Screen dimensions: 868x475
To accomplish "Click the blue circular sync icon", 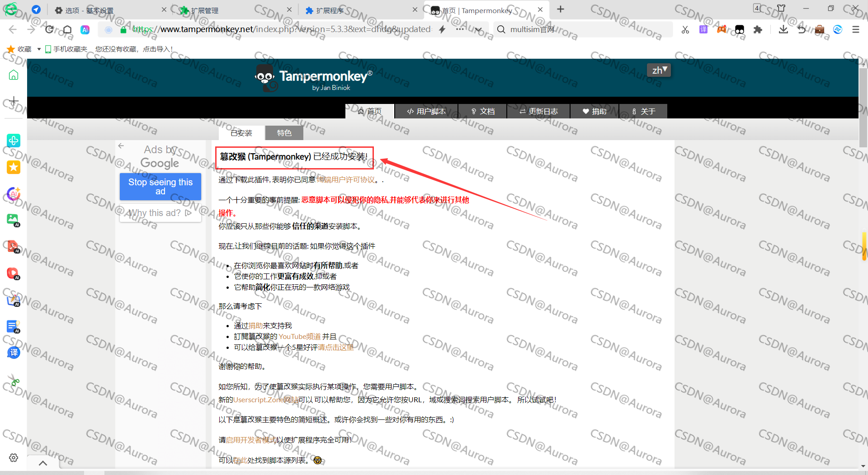I will pyautogui.click(x=838, y=29).
